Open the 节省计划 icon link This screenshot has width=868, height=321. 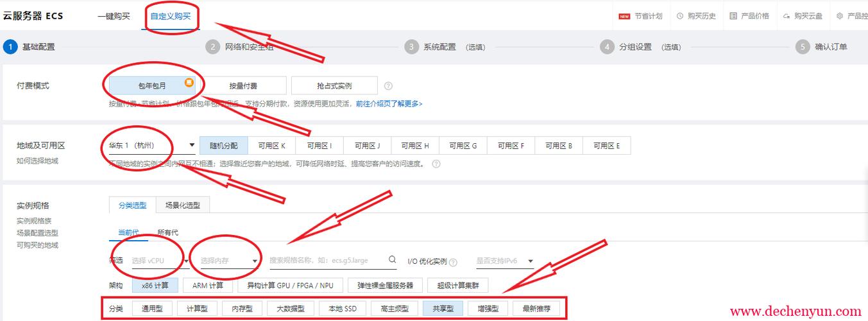point(624,16)
